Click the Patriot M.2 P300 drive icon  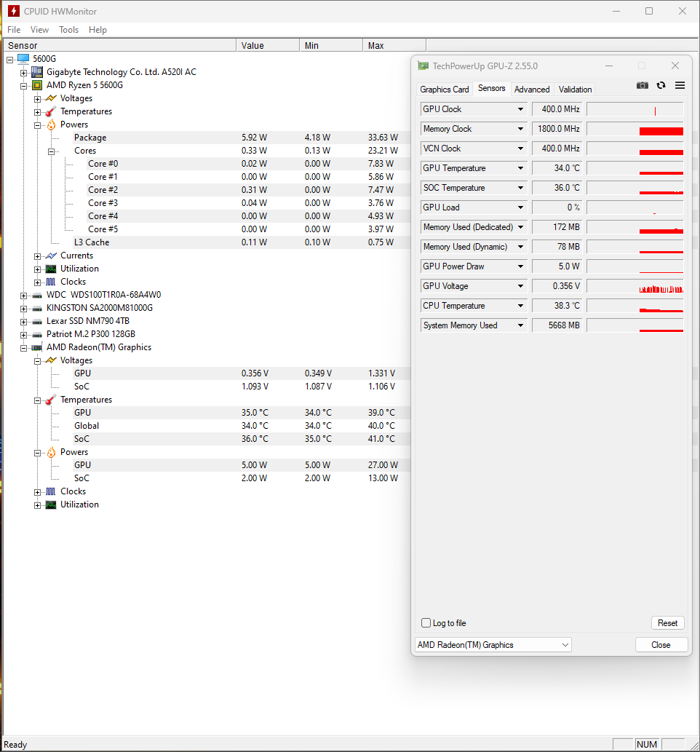tap(37, 335)
